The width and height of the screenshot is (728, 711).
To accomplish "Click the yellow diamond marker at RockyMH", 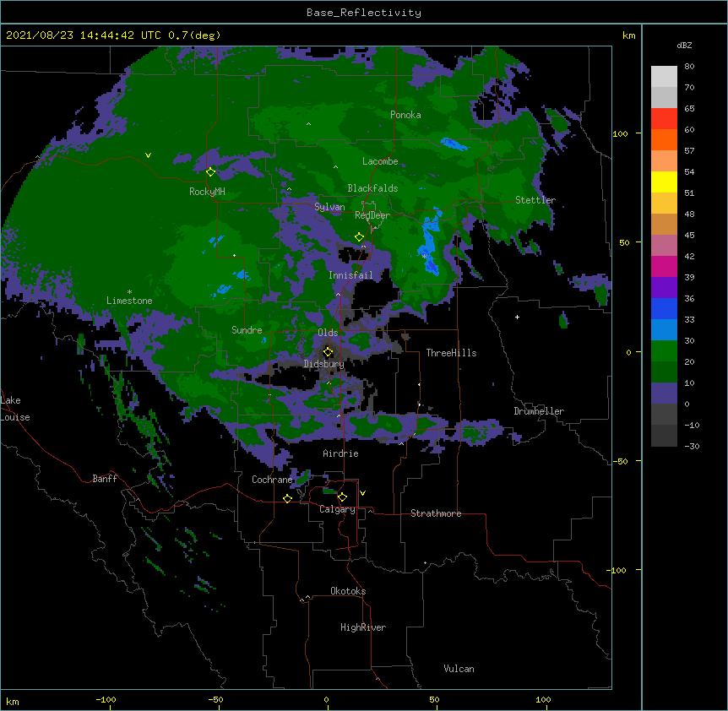I will point(210,171).
